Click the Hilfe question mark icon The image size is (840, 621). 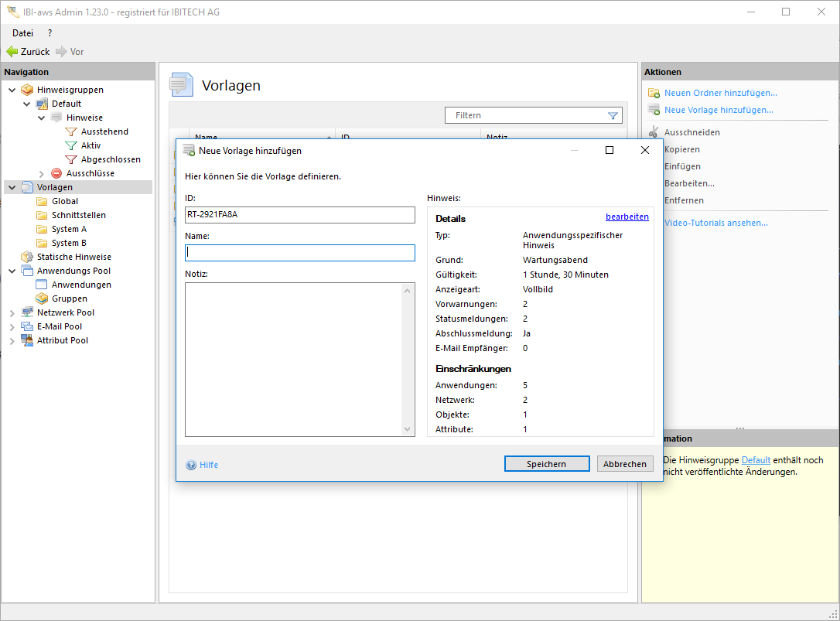(x=191, y=465)
